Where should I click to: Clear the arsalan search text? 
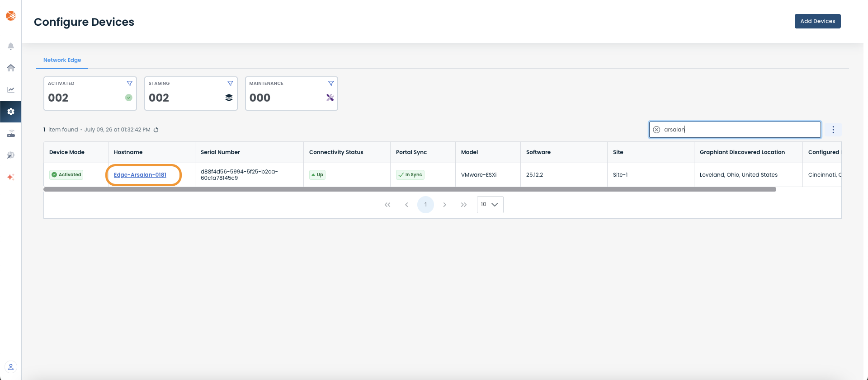click(x=656, y=130)
